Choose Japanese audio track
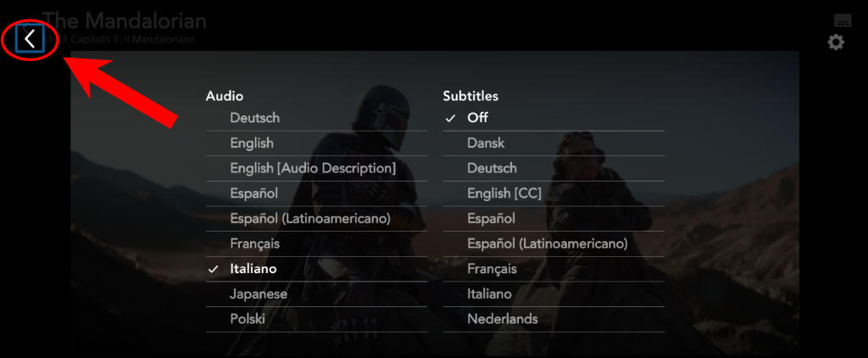The image size is (868, 358). [x=316, y=294]
